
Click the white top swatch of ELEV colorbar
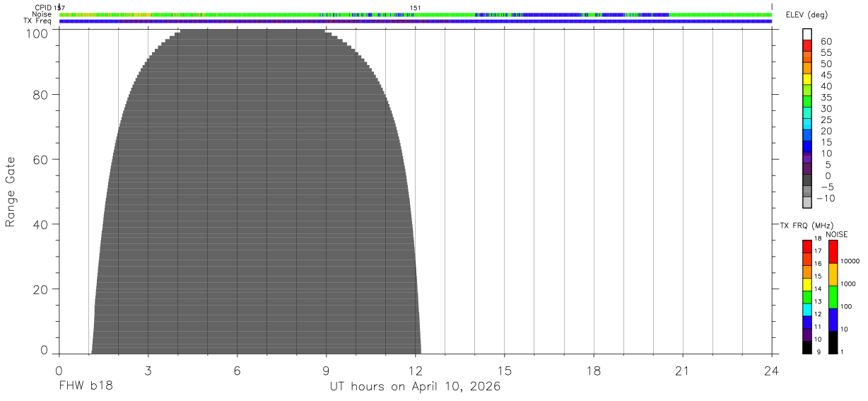click(807, 33)
